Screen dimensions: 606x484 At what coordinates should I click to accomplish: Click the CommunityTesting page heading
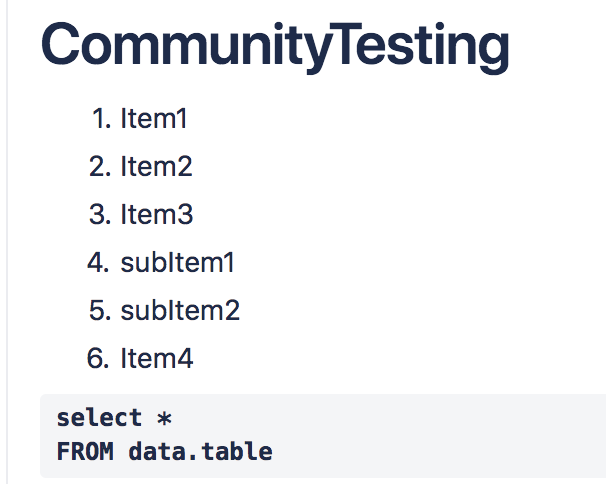pyautogui.click(x=275, y=46)
